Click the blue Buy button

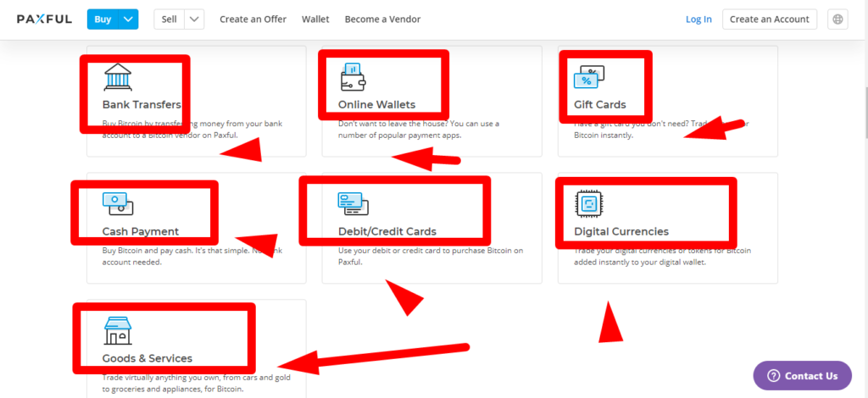pyautogui.click(x=101, y=19)
